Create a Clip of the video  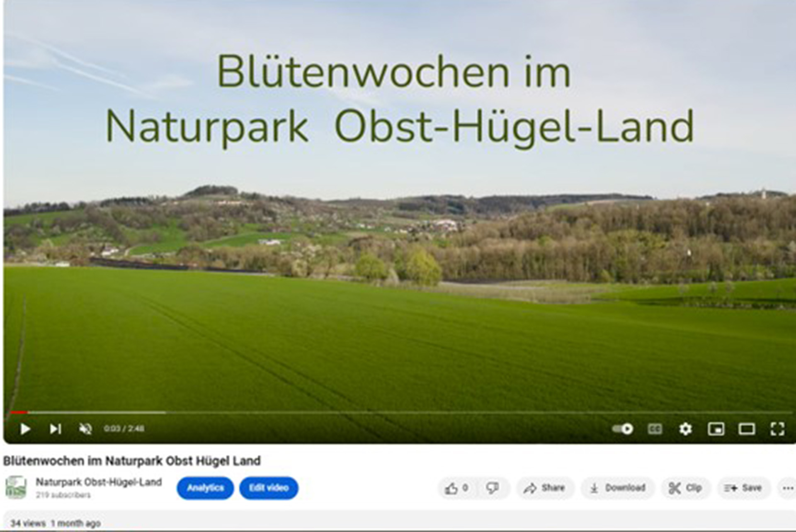pos(685,488)
